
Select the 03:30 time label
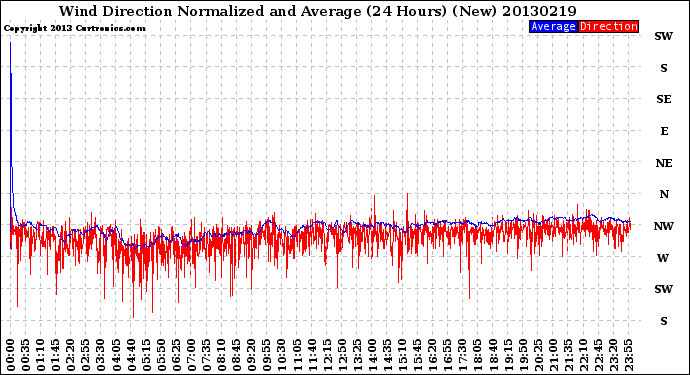[x=101, y=355]
